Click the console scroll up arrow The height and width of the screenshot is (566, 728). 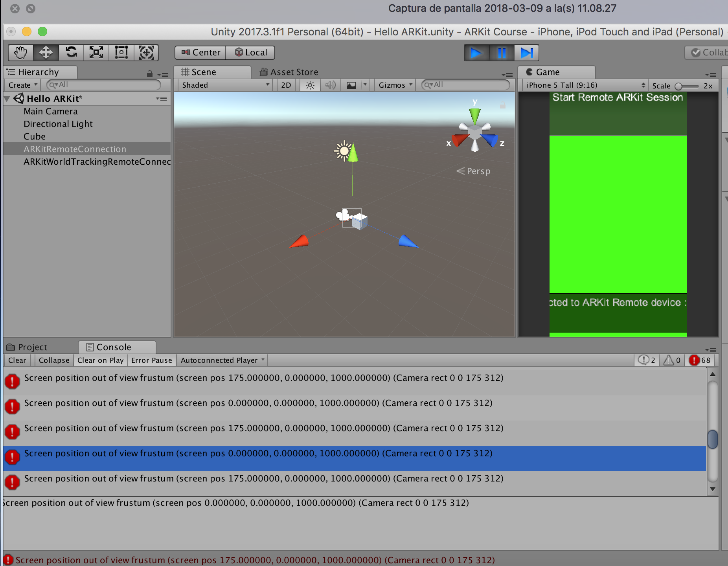712,374
